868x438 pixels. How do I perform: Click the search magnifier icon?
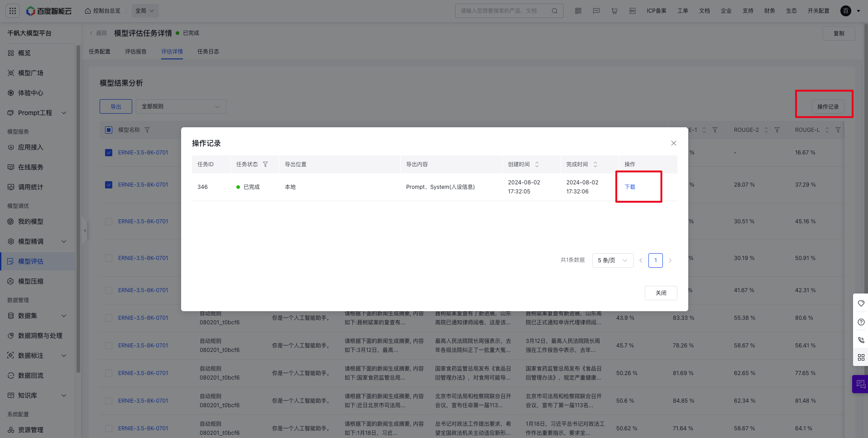554,11
